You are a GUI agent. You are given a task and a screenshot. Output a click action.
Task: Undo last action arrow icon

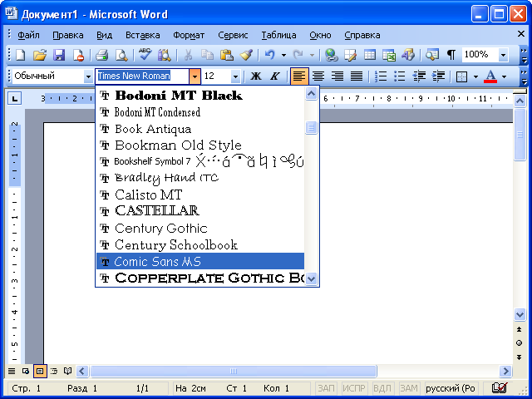pos(269,55)
